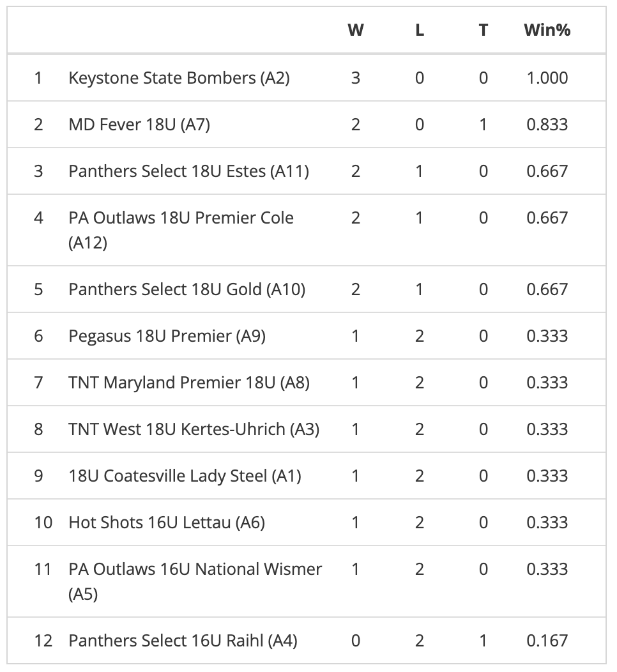This screenshot has width=617, height=672.
Task: Click the rank number 12 cell
Action: click(43, 640)
